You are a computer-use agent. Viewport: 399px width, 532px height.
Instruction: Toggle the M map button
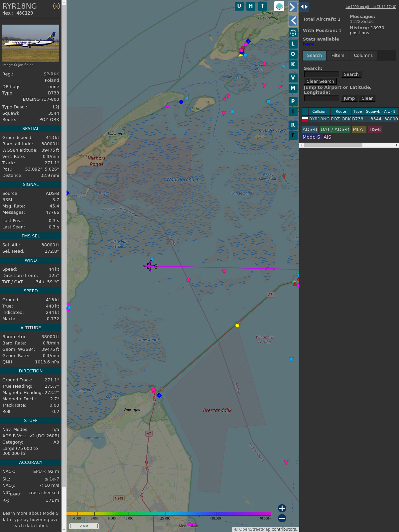click(x=293, y=88)
